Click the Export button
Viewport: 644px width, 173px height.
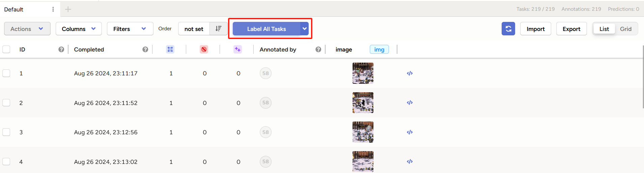(571, 29)
